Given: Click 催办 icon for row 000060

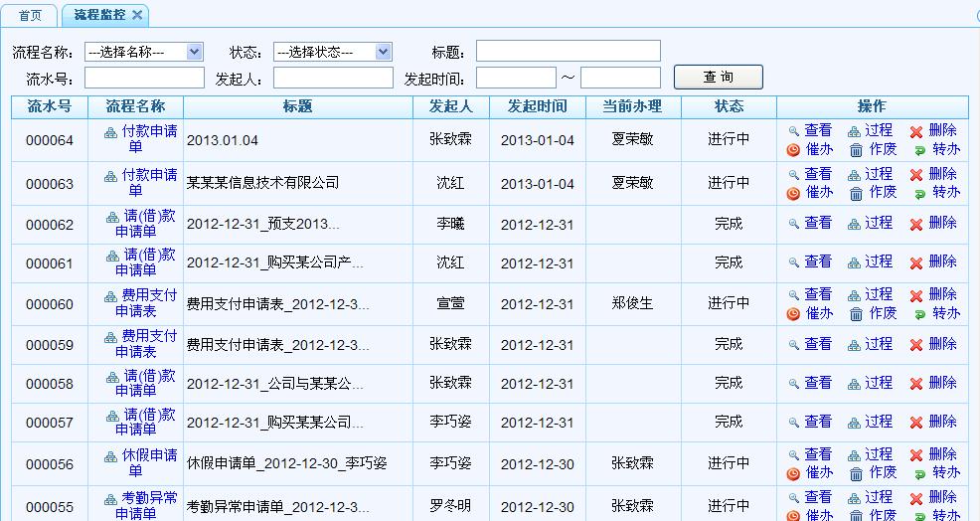Looking at the screenshot, I should click(793, 314).
